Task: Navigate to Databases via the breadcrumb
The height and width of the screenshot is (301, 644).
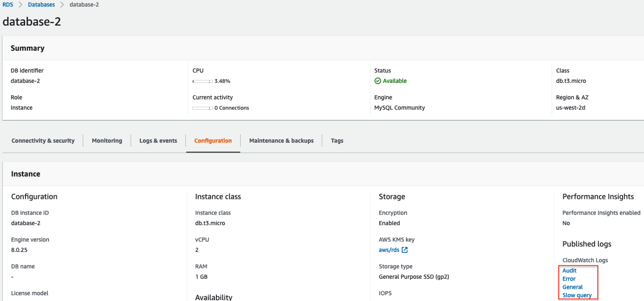Action: [41, 5]
